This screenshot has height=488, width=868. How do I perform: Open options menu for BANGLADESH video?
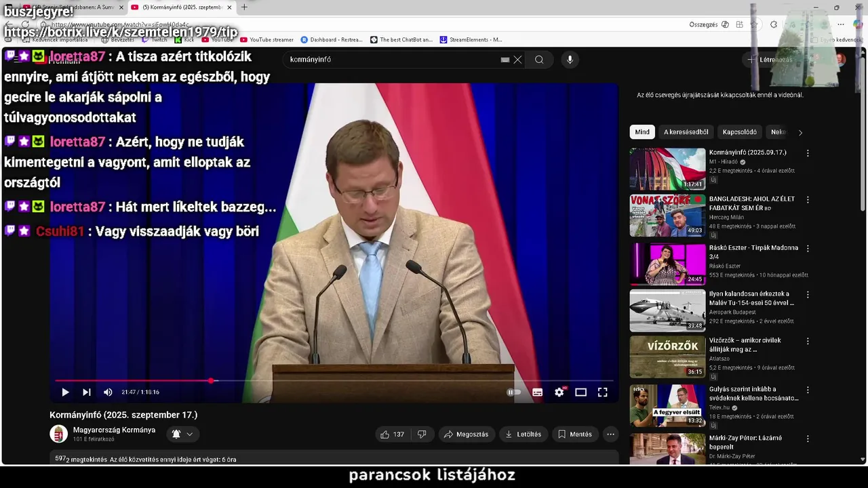click(808, 200)
